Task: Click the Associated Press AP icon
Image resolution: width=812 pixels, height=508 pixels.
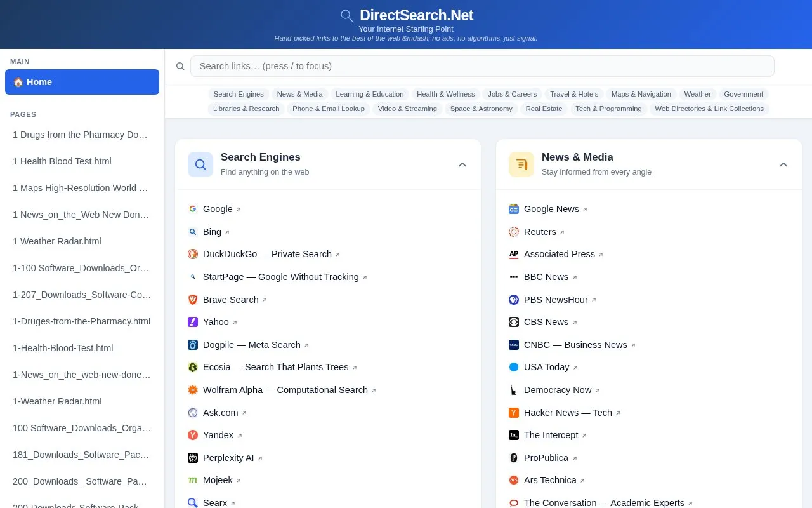Action: [514, 254]
